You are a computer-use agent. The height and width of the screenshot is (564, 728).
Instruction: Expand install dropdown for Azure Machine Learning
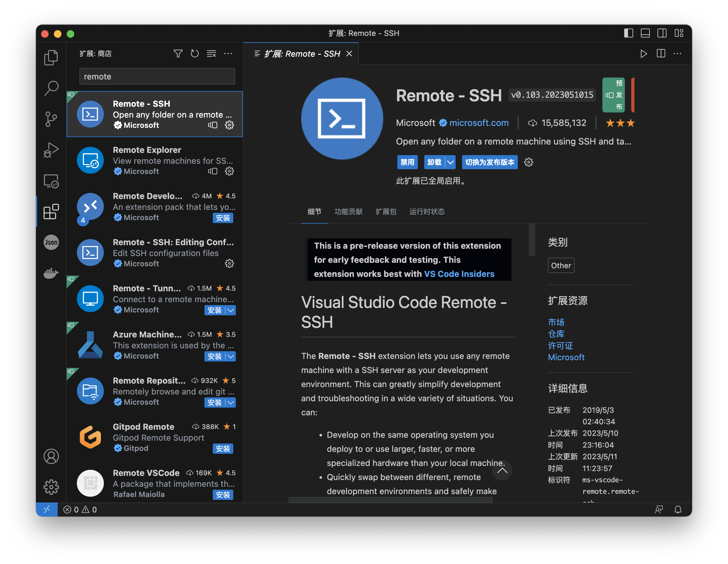pyautogui.click(x=231, y=356)
